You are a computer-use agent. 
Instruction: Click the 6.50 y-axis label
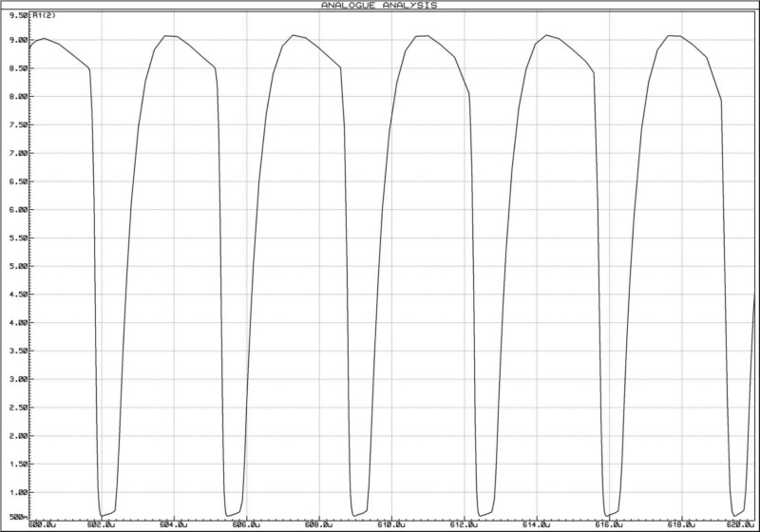[18, 181]
